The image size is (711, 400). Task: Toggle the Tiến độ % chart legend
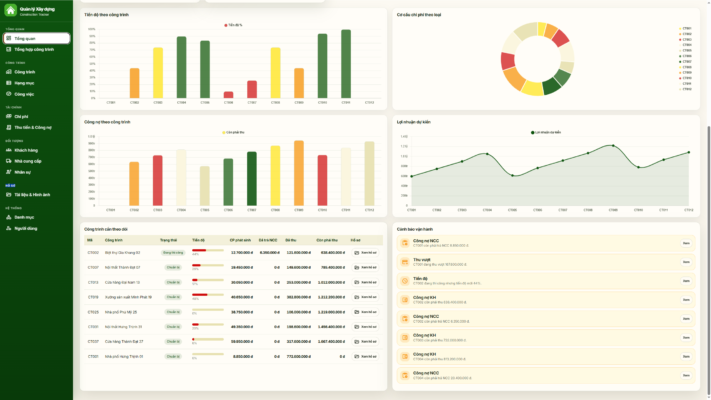tap(233, 25)
